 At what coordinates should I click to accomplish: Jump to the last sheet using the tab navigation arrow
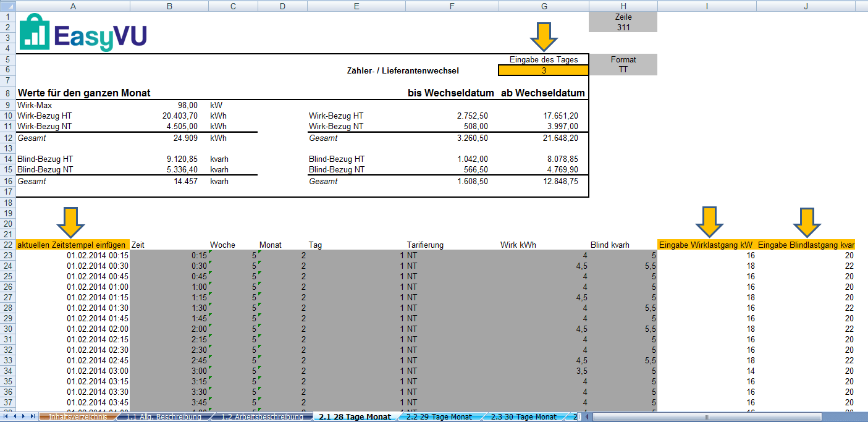point(32,417)
